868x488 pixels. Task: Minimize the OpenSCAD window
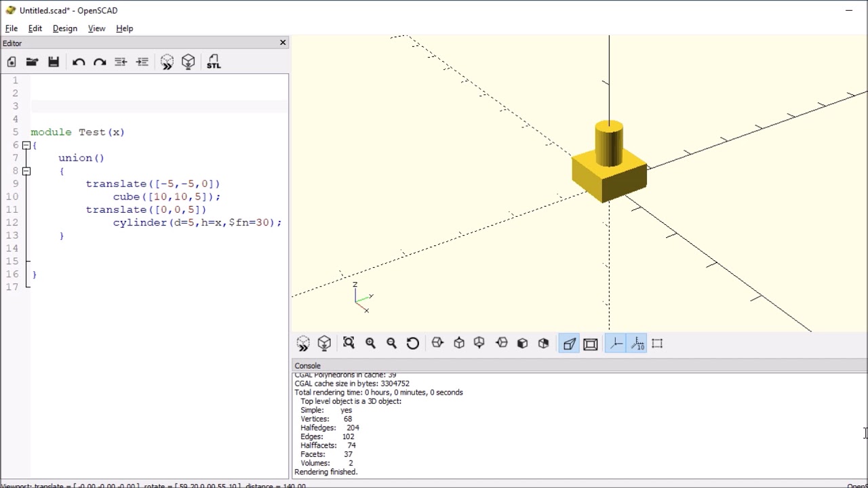tap(848, 10)
